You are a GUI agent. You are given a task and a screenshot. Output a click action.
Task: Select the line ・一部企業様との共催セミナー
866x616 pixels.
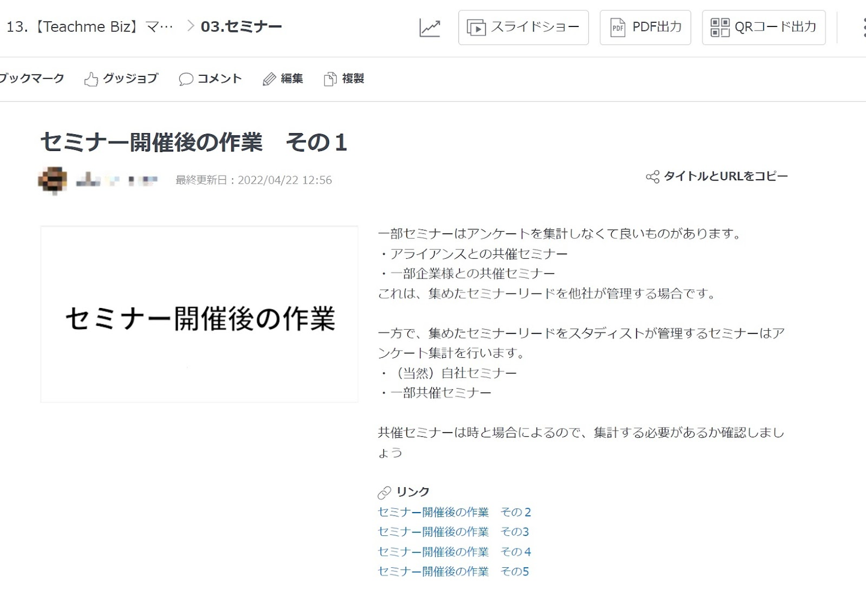click(x=467, y=274)
